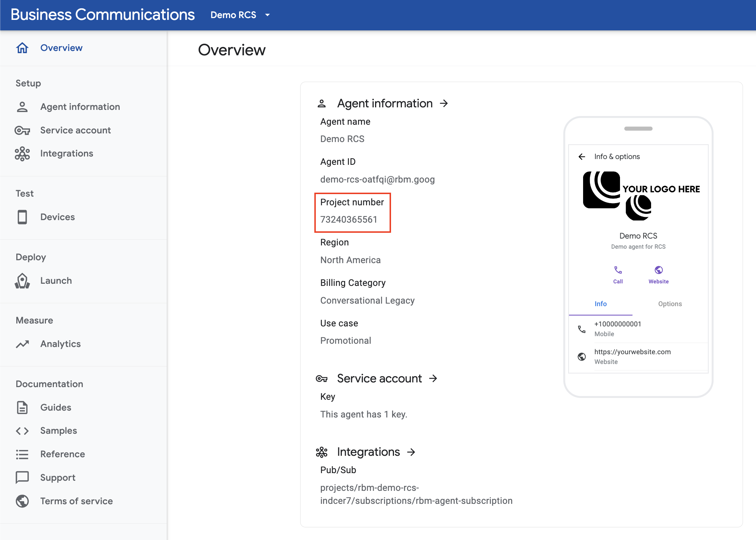Follow the arrow next to Agent information heading
Screen dimensions: 756x540
tap(444, 103)
